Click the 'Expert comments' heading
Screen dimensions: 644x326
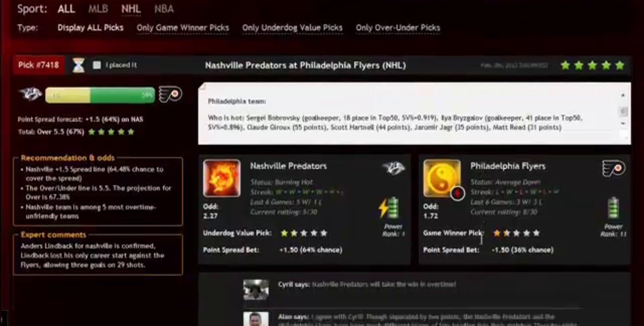click(53, 235)
